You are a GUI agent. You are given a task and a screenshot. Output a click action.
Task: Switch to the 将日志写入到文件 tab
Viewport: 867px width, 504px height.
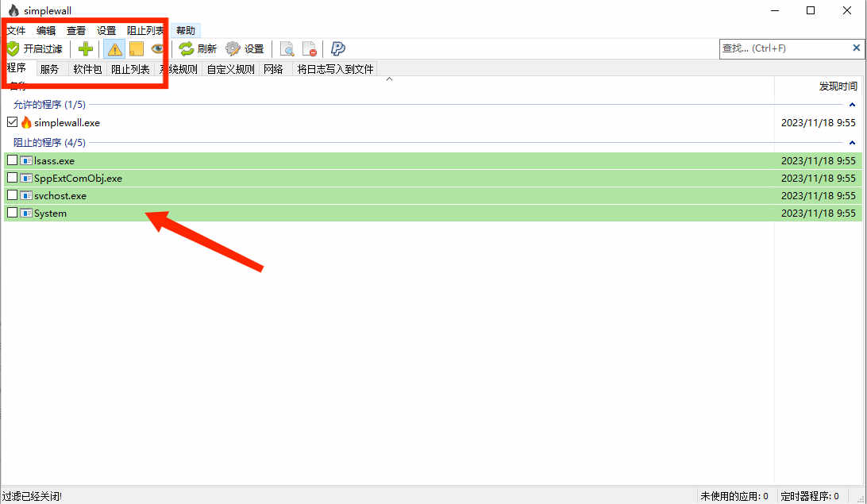tap(335, 69)
